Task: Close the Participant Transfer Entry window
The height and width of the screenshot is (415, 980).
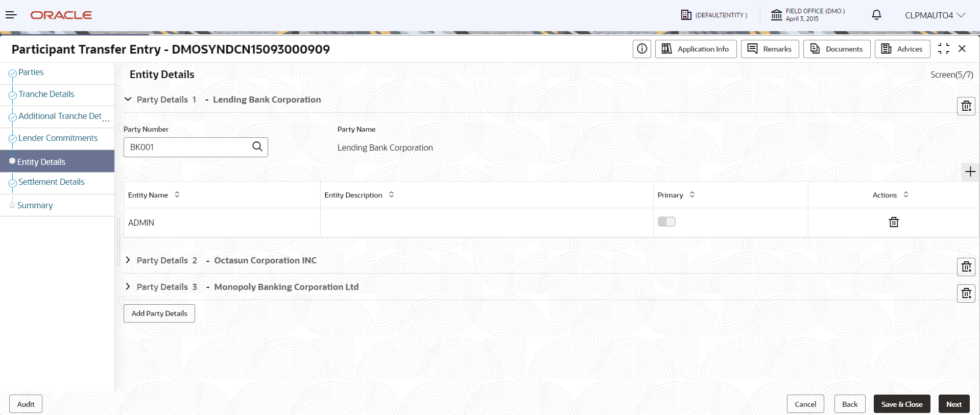Action: [x=962, y=48]
